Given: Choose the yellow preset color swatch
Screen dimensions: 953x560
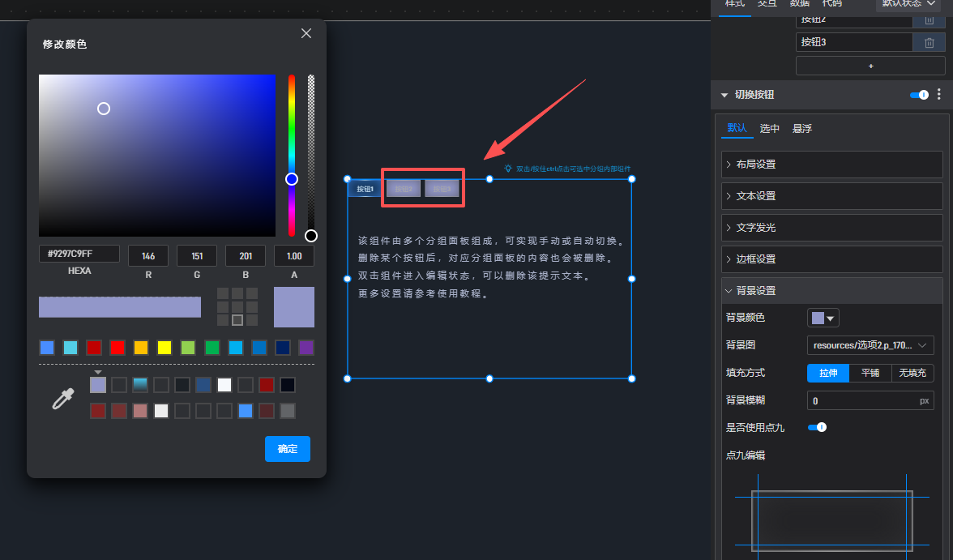Looking at the screenshot, I should (x=165, y=348).
